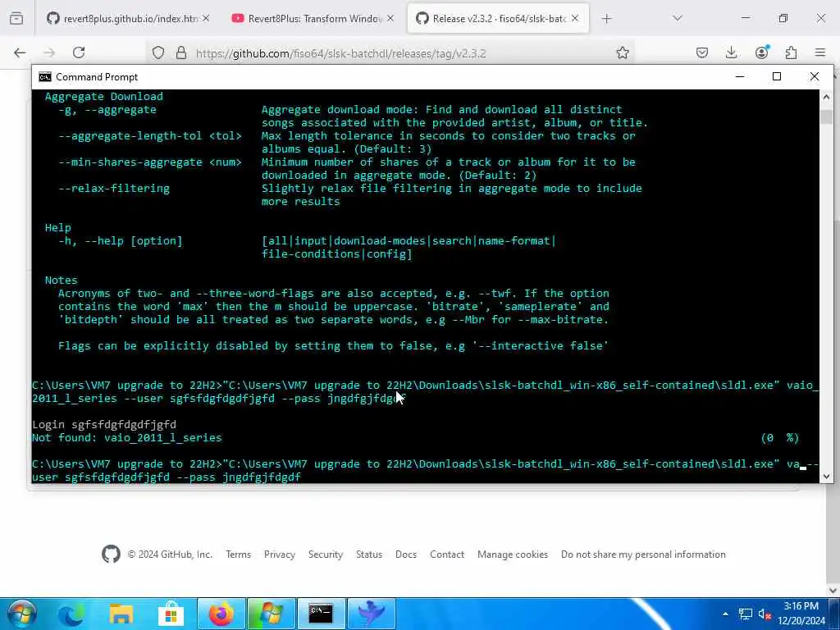Viewport: 840px width, 630px height.
Task: Click the Command Prompt scrollbar thumb
Action: [x=826, y=116]
